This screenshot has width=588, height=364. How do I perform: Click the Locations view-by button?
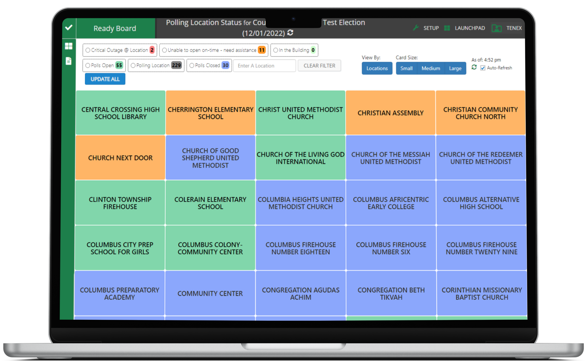tap(377, 68)
